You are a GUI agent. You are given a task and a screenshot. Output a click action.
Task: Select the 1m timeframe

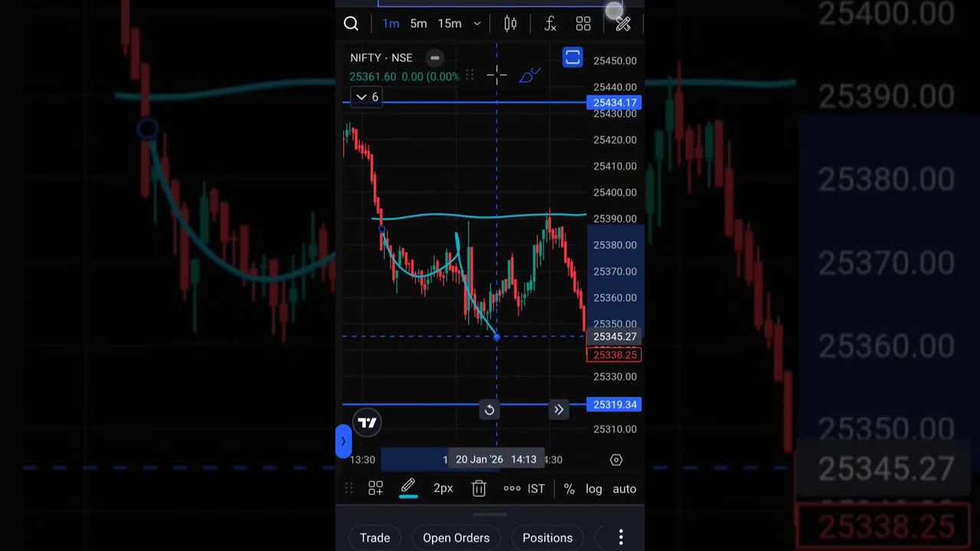point(390,24)
